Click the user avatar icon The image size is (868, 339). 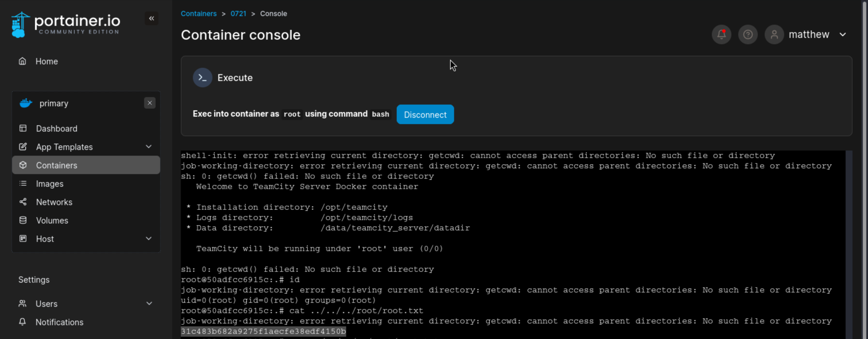(x=774, y=34)
